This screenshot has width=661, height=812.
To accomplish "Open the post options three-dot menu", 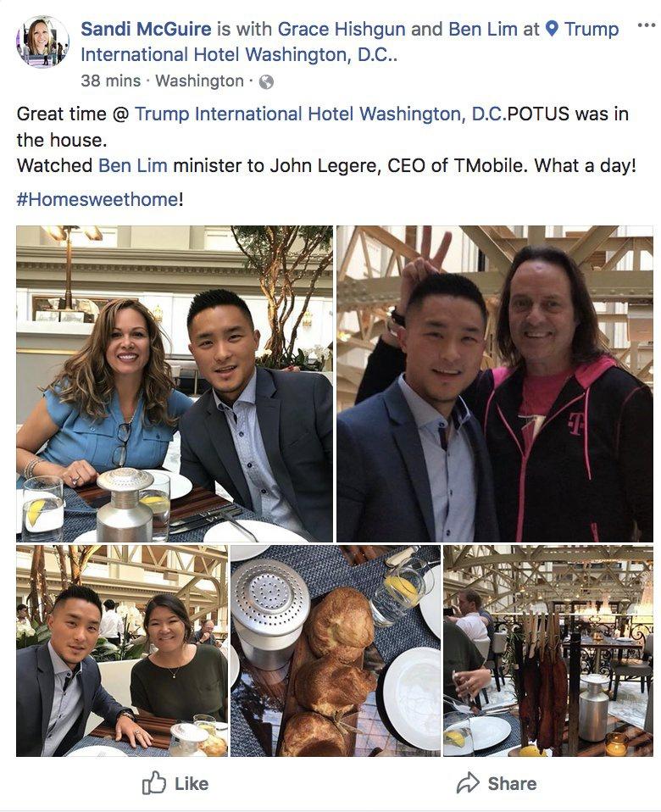I will [647, 25].
